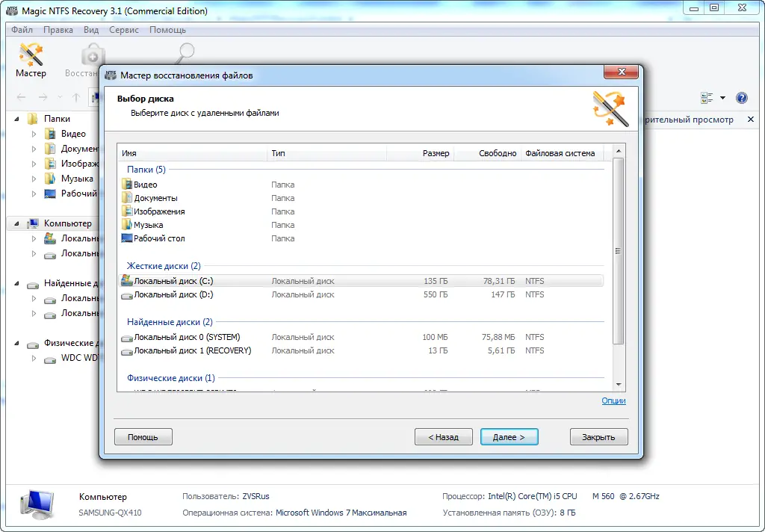Close the wizard dialog with the red X
Screen dimensions: 765x532
621,72
